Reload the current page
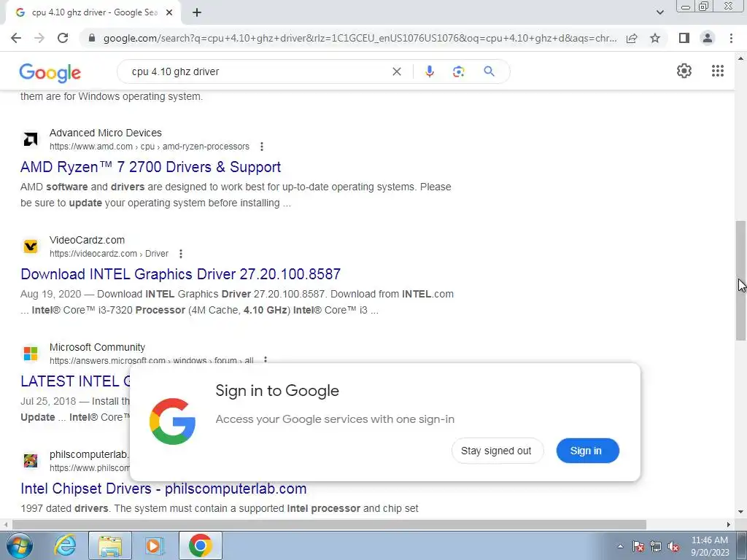 coord(63,38)
